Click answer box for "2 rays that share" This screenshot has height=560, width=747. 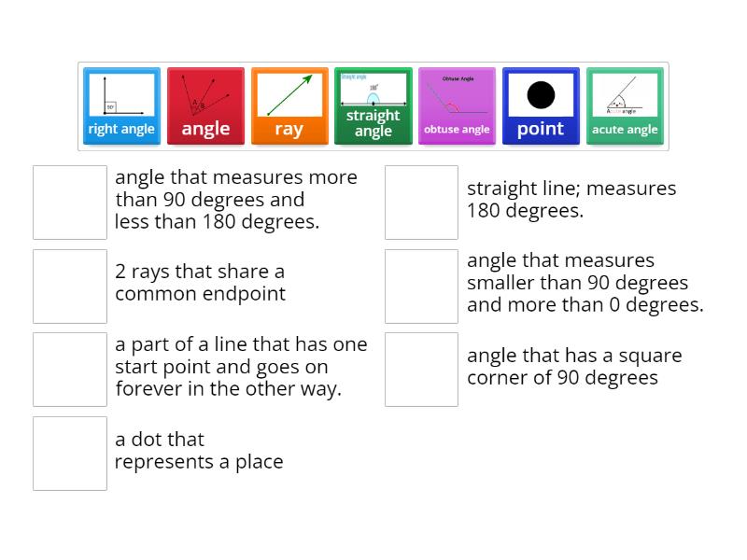[70, 286]
